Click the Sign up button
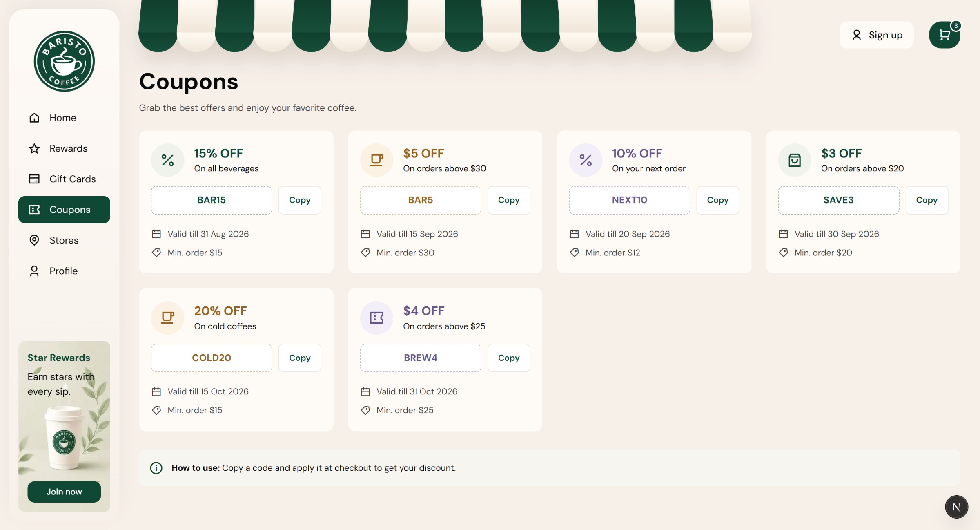Image resolution: width=980 pixels, height=530 pixels. pos(877,35)
